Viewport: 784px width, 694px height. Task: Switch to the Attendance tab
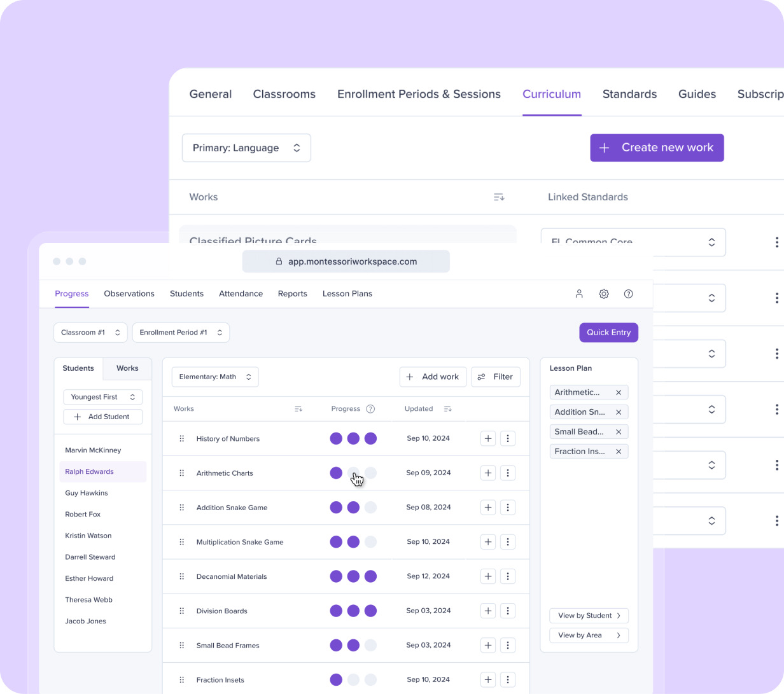pyautogui.click(x=241, y=294)
